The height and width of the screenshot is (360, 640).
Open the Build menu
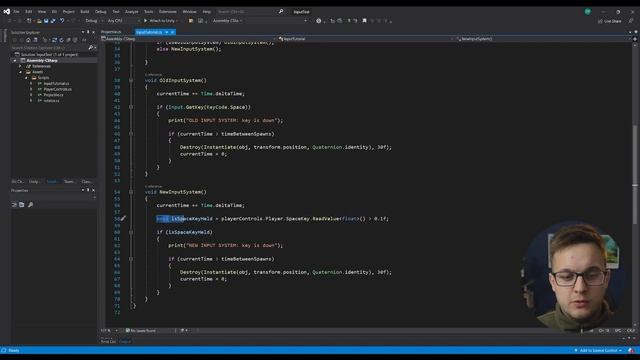(x=84, y=12)
